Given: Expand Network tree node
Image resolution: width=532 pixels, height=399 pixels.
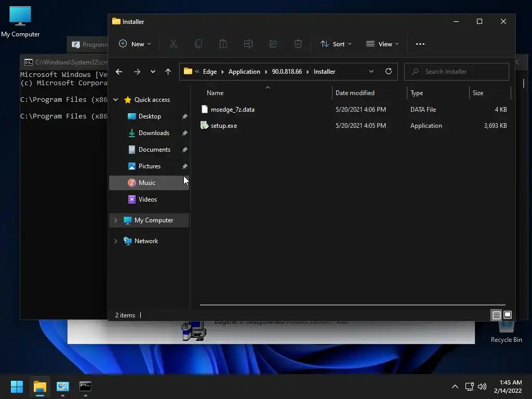Looking at the screenshot, I should click(116, 241).
